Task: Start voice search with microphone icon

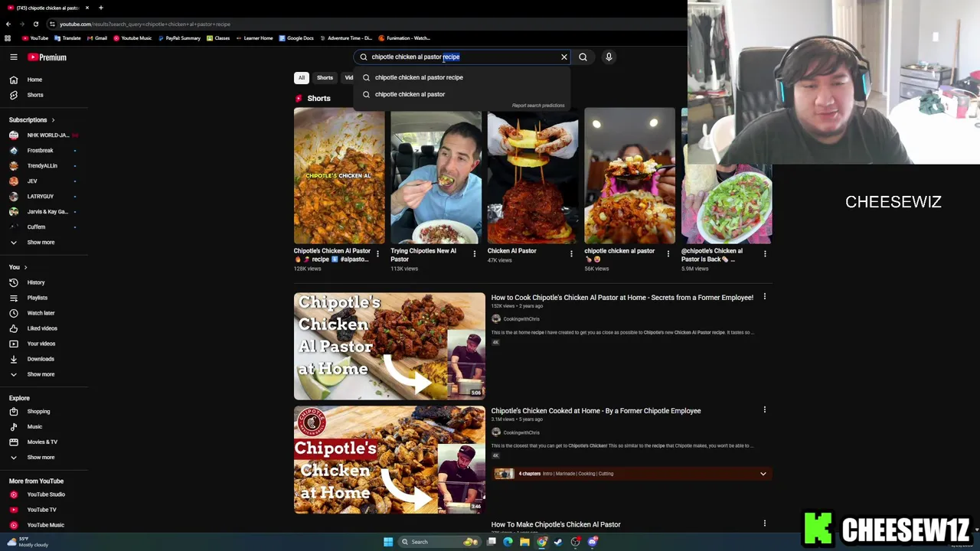Action: point(609,57)
